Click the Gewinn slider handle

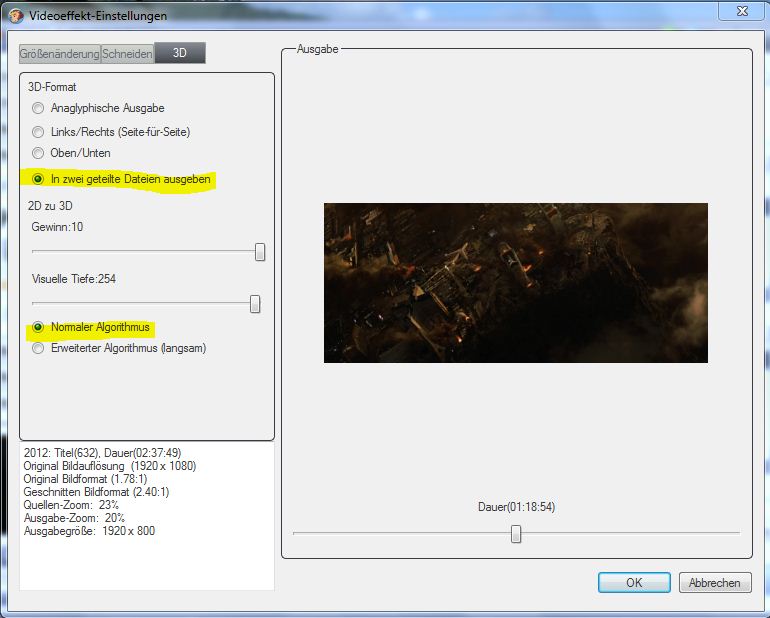(x=260, y=252)
